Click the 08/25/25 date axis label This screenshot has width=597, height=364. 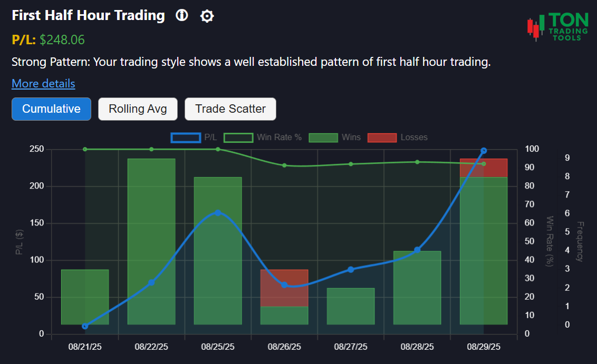[217, 347]
